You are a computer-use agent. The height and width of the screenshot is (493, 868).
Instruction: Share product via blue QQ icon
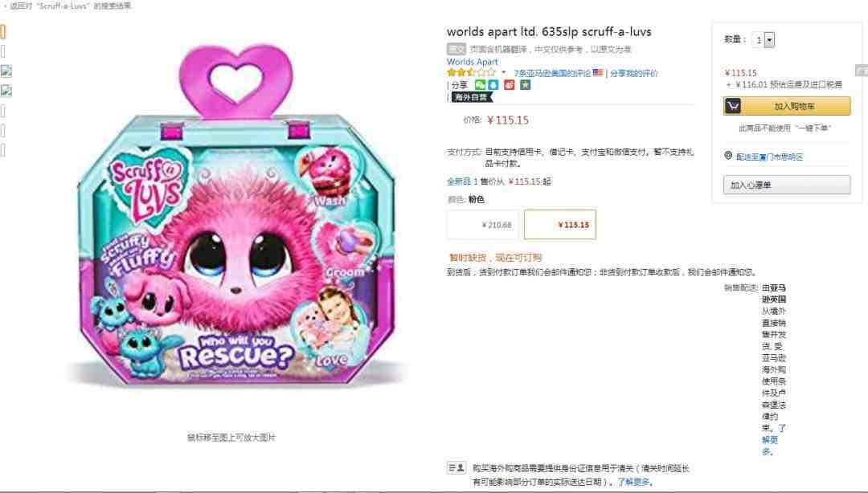coord(493,84)
